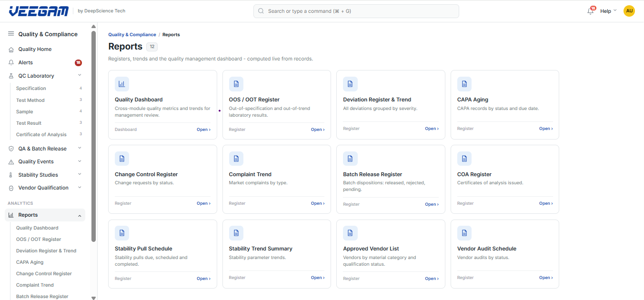
Task: Expand the QA & Batch Release chevron
Action: (80, 148)
